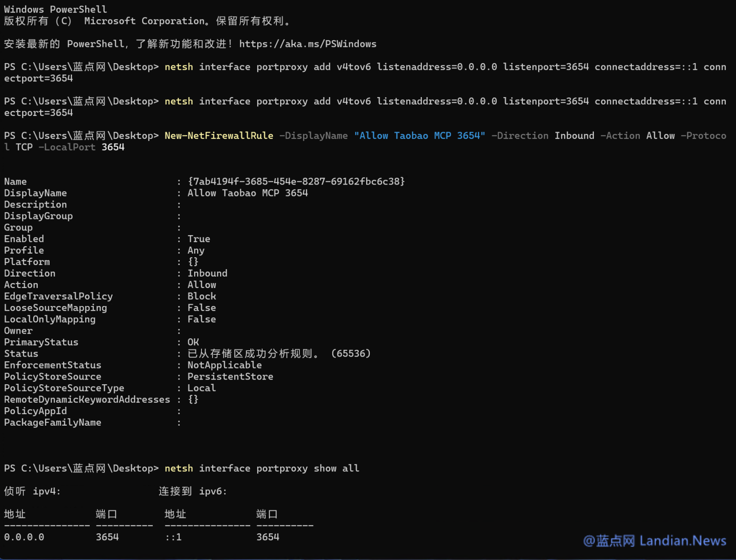Click the PolicyStoreSourceType value Local
The image size is (736, 560).
[201, 388]
